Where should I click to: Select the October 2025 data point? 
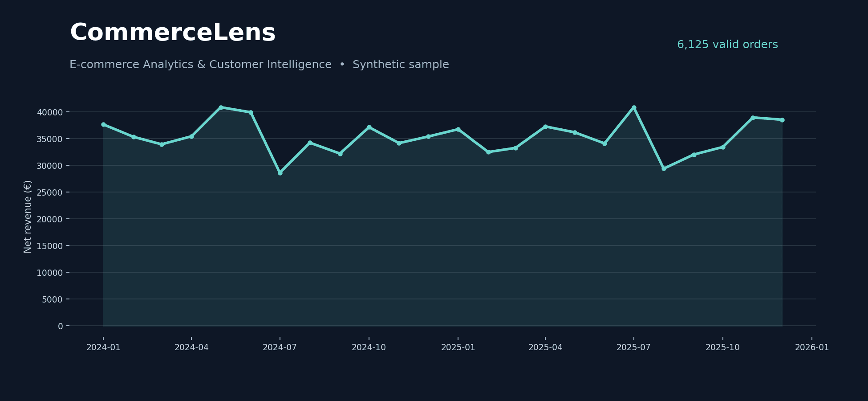pyautogui.click(x=723, y=147)
